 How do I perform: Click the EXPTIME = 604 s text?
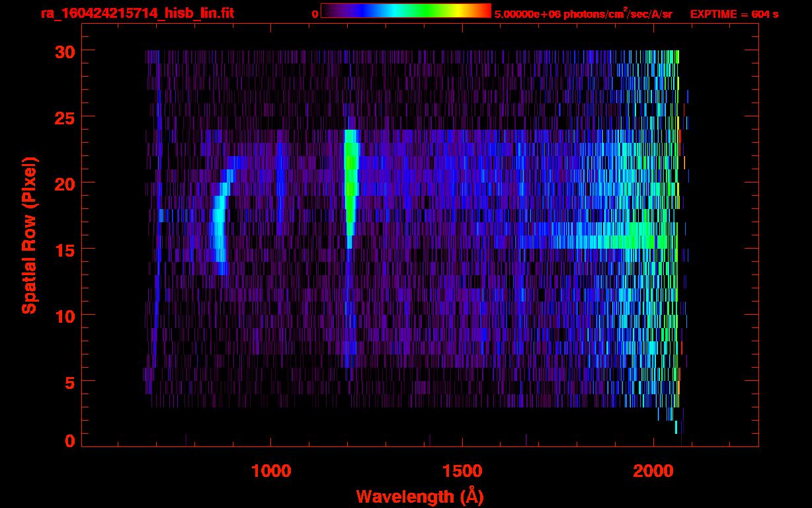pyautogui.click(x=734, y=14)
